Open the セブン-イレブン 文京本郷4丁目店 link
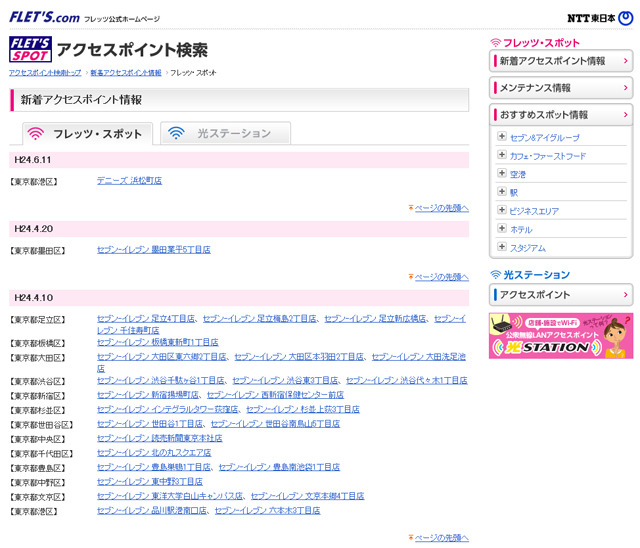 [307, 496]
